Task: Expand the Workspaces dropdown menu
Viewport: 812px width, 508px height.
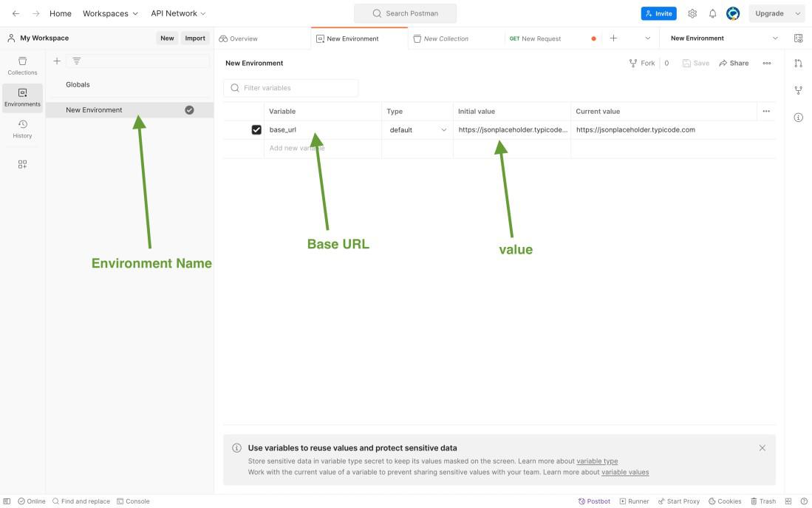Action: pos(110,13)
